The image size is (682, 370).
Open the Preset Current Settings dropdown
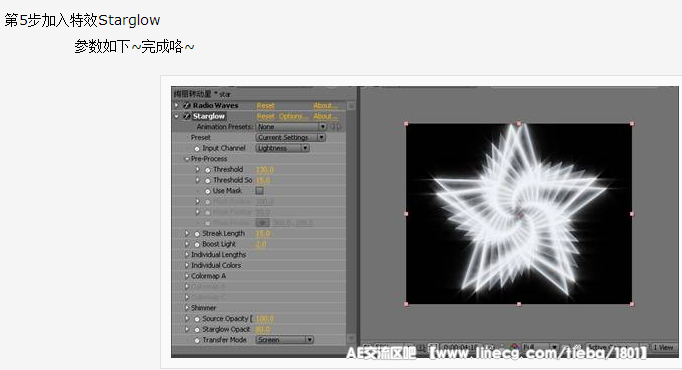(291, 137)
